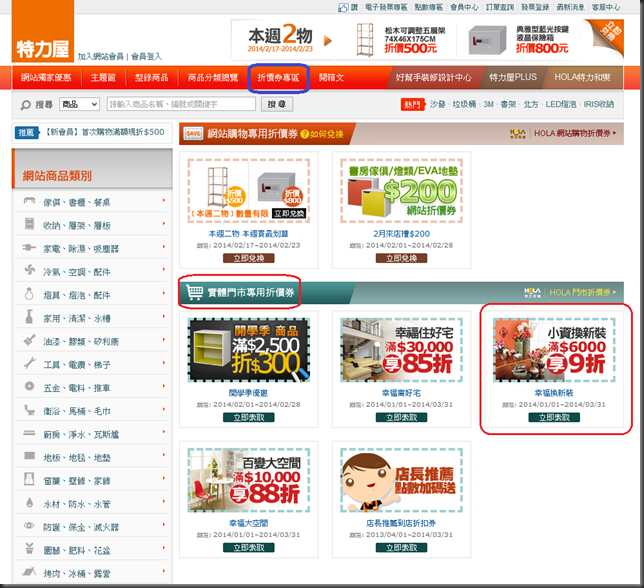This screenshot has height=588, width=644.
Task: Open the 折價券專區 nav tab
Action: [278, 78]
